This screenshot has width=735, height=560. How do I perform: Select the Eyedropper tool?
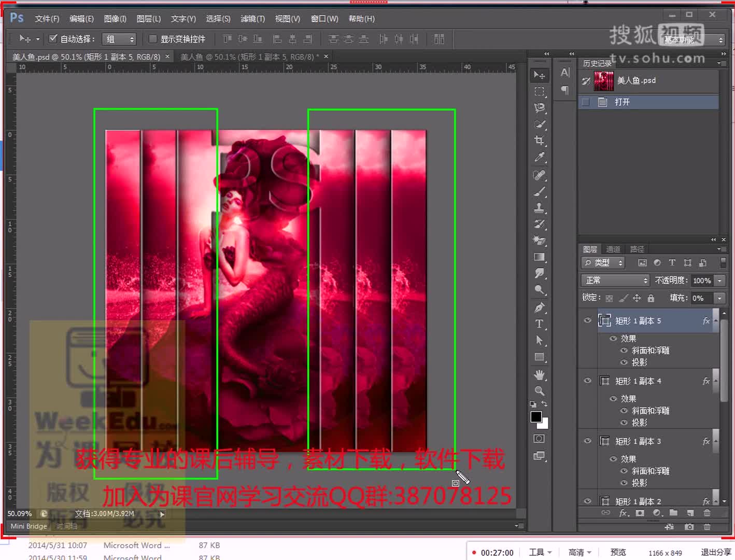click(x=540, y=157)
